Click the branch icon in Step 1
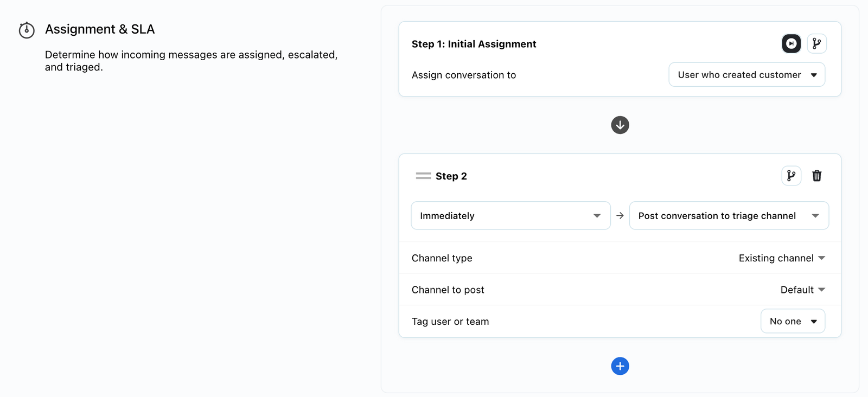The width and height of the screenshot is (868, 397). point(816,43)
